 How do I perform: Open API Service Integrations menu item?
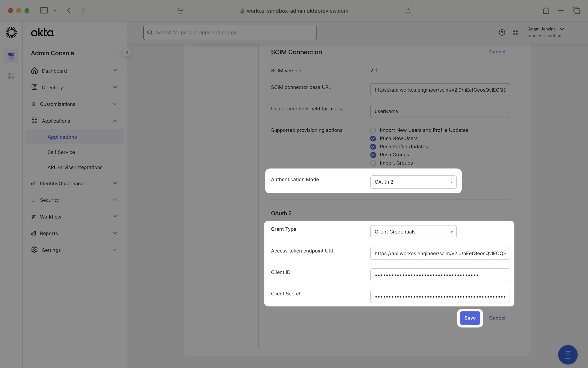tap(75, 167)
